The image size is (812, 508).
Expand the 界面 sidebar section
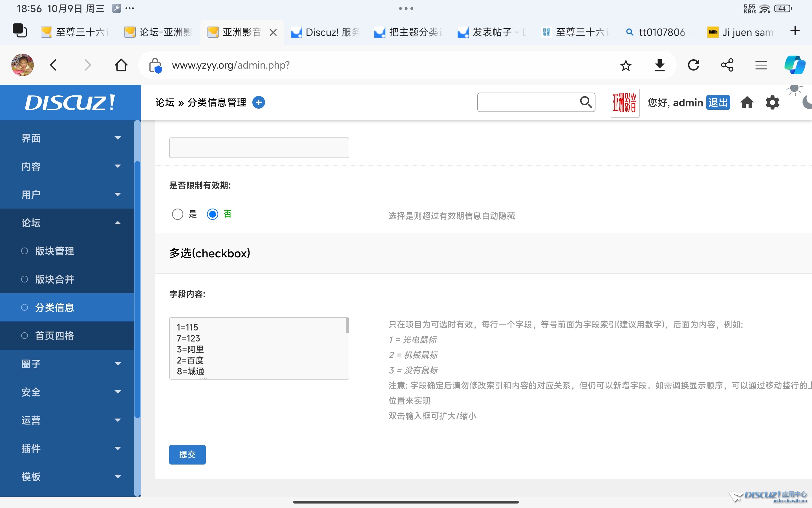click(x=67, y=138)
